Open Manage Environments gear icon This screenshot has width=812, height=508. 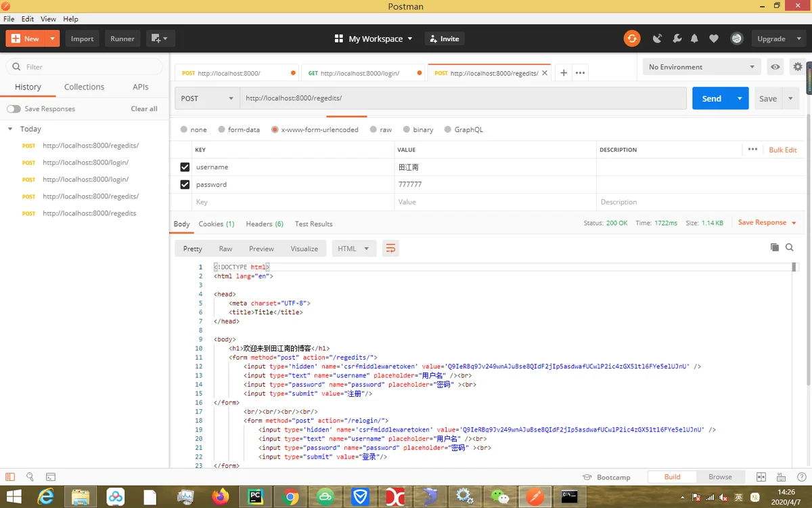(x=798, y=67)
